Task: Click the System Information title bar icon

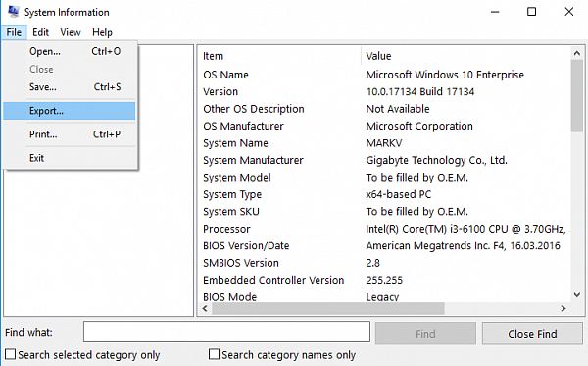Action: click(x=14, y=12)
